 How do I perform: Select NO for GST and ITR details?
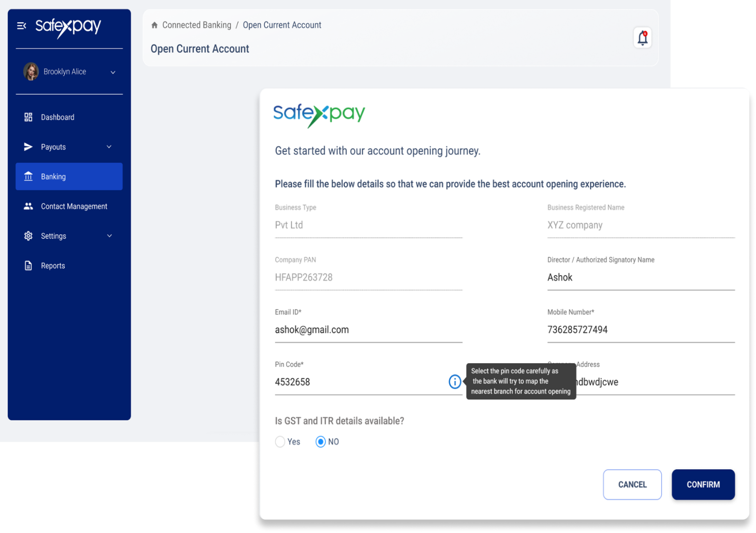pyautogui.click(x=321, y=442)
